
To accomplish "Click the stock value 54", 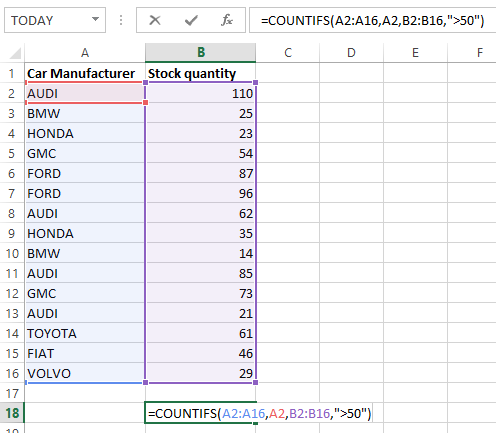I will pos(201,153).
